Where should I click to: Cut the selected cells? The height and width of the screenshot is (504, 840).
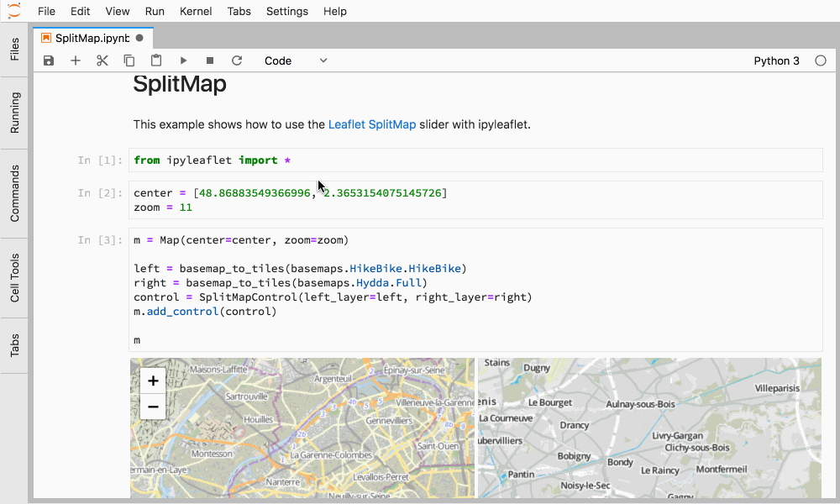(x=102, y=60)
